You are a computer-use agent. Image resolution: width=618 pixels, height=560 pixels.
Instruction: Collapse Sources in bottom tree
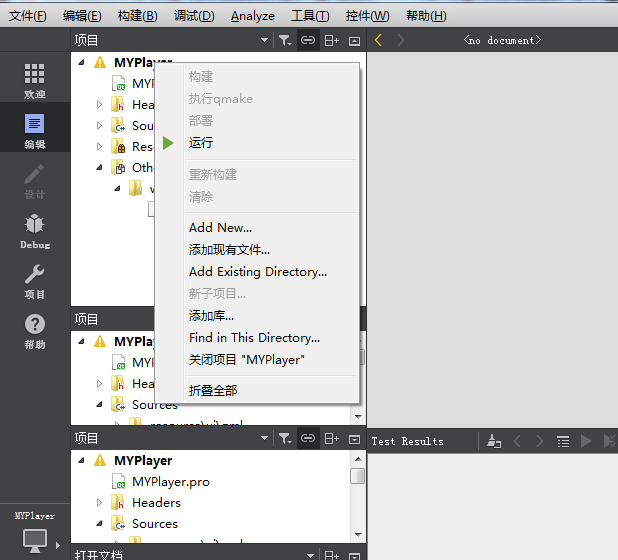(99, 524)
